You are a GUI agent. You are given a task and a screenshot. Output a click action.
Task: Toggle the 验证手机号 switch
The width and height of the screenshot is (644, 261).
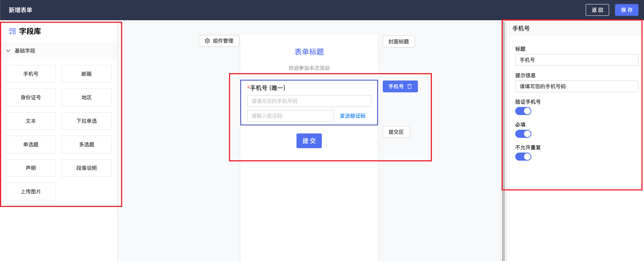click(x=523, y=111)
